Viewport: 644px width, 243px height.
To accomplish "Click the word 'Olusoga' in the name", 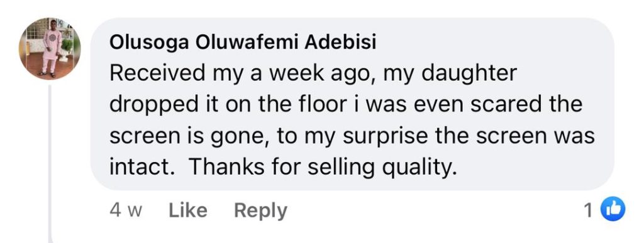I will [x=150, y=43].
